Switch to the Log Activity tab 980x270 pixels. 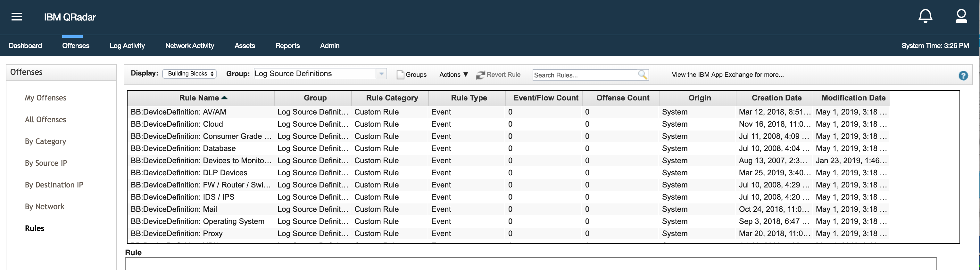point(127,45)
